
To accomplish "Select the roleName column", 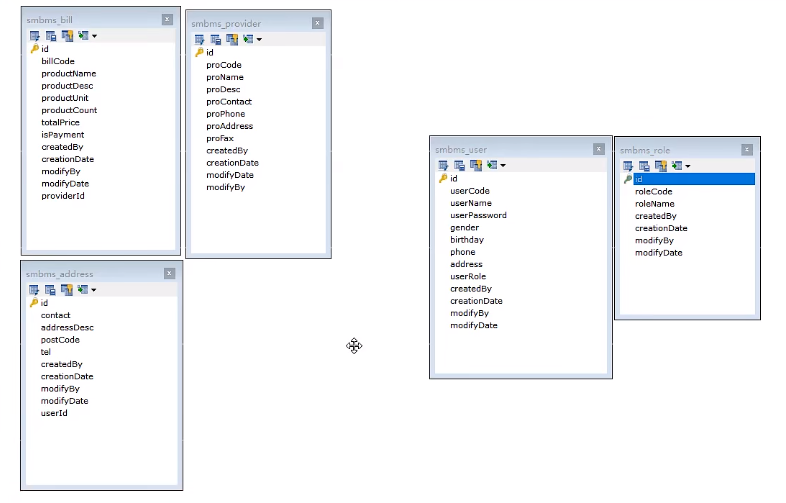I will pyautogui.click(x=655, y=204).
